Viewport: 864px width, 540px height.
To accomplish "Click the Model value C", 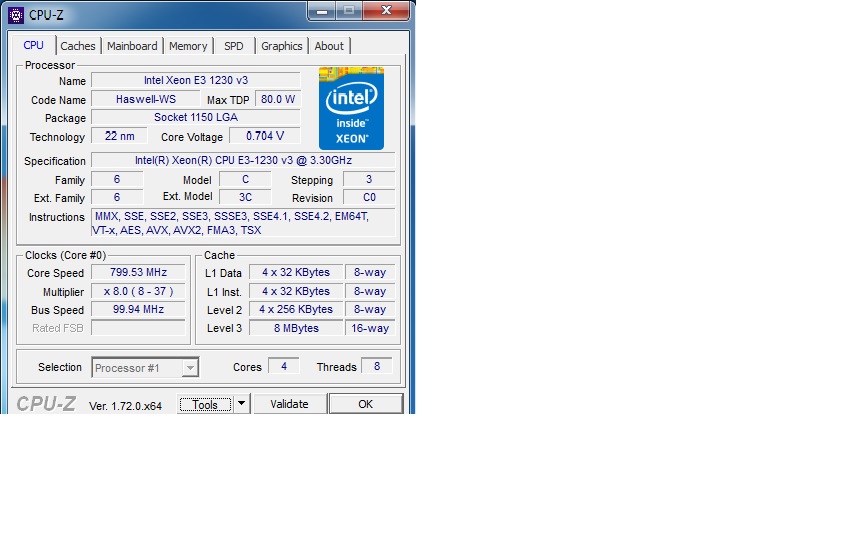I will click(x=245, y=179).
